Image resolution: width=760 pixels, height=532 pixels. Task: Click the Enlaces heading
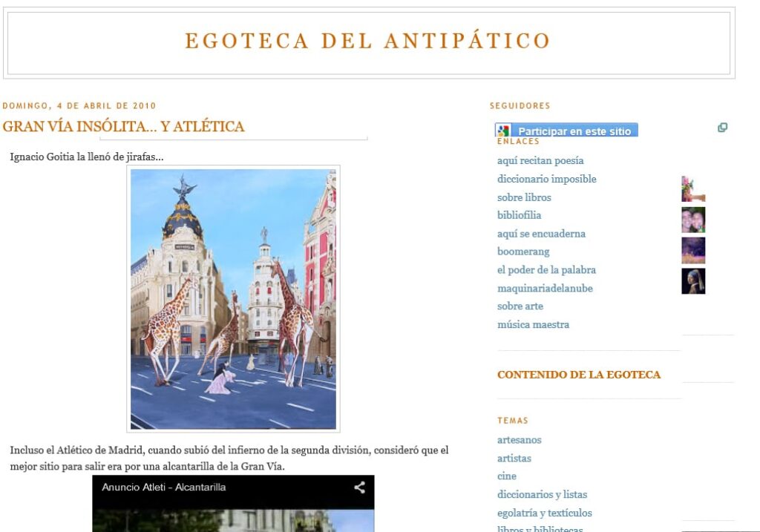click(518, 142)
